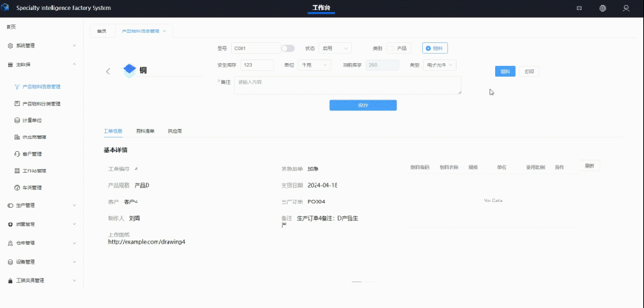Open the user profile icon
The width and height of the screenshot is (644, 308).
point(626,8)
